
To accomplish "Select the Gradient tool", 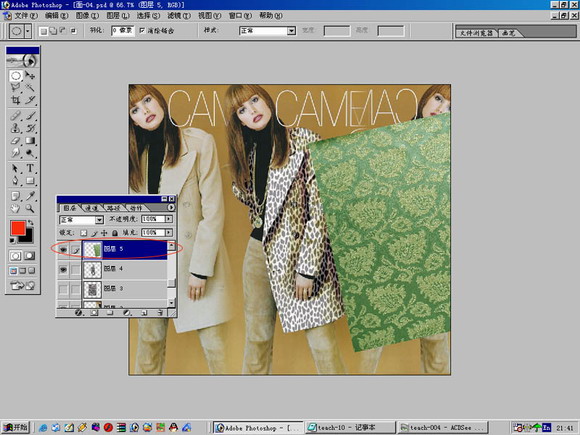I will (x=30, y=141).
